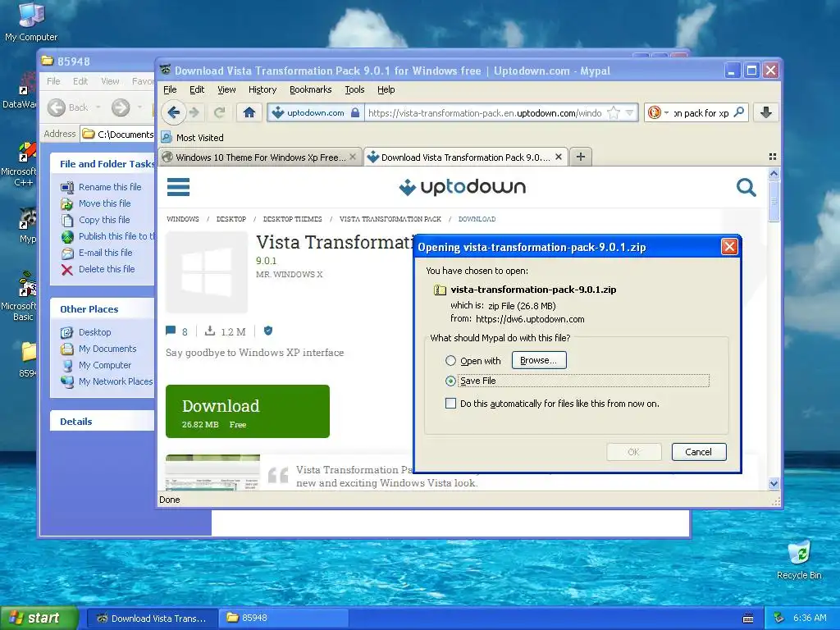The height and width of the screenshot is (630, 840).
Task: Open Mypal Help menu
Action: click(x=386, y=89)
